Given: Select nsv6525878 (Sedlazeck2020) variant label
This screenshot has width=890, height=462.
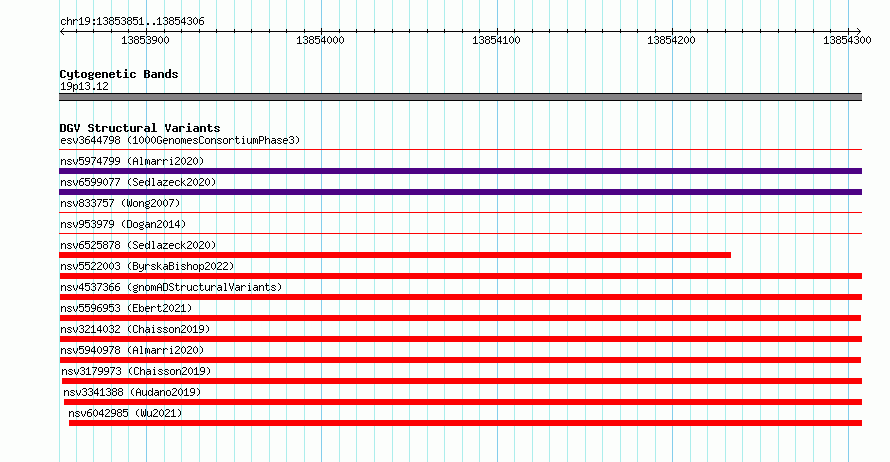Looking at the screenshot, I should (138, 245).
